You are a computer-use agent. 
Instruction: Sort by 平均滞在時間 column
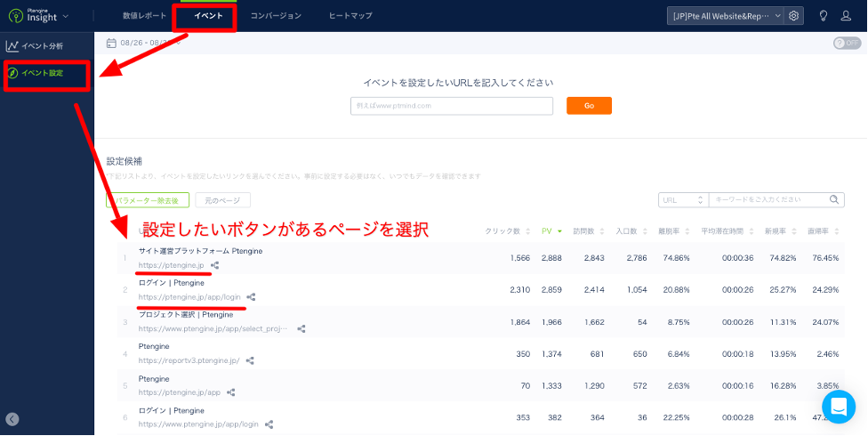pos(726,231)
